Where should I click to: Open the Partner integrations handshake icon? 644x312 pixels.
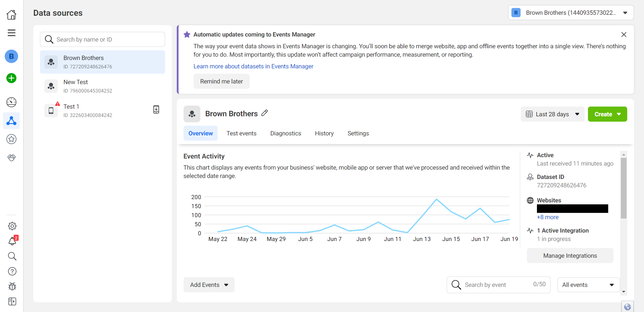(11, 158)
